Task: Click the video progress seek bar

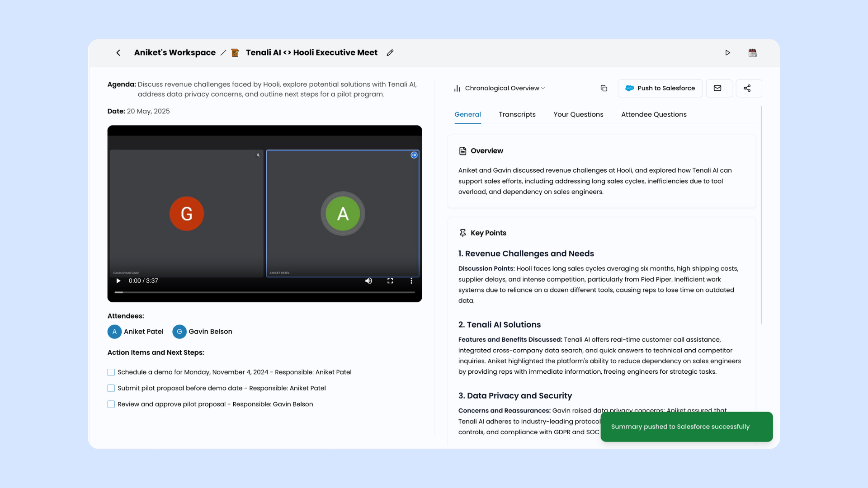Action: [x=264, y=292]
